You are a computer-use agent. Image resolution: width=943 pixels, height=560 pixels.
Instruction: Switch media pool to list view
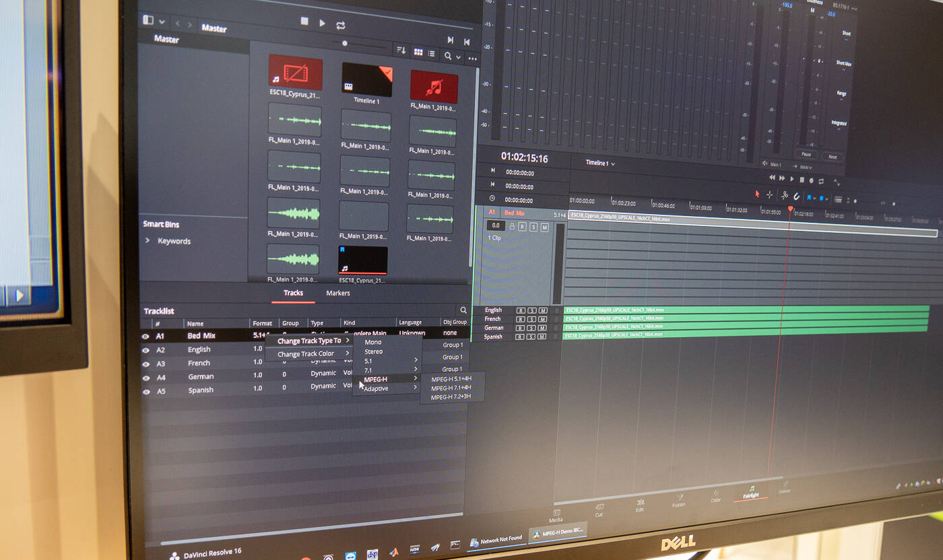(x=431, y=53)
